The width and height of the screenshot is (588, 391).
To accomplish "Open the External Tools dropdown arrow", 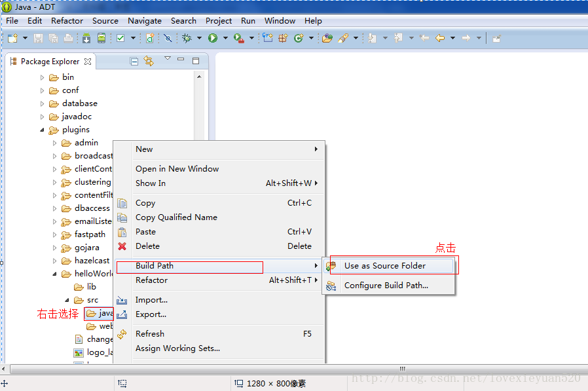I will click(x=251, y=38).
